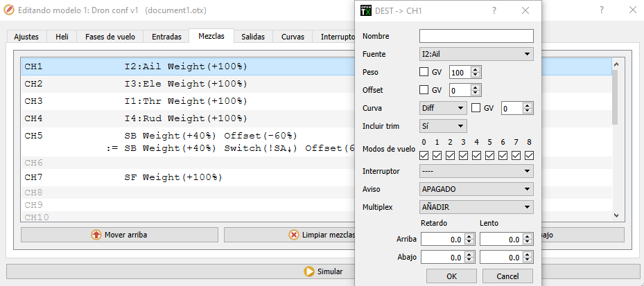
Task: Click the Simular play icon
Action: (309, 271)
